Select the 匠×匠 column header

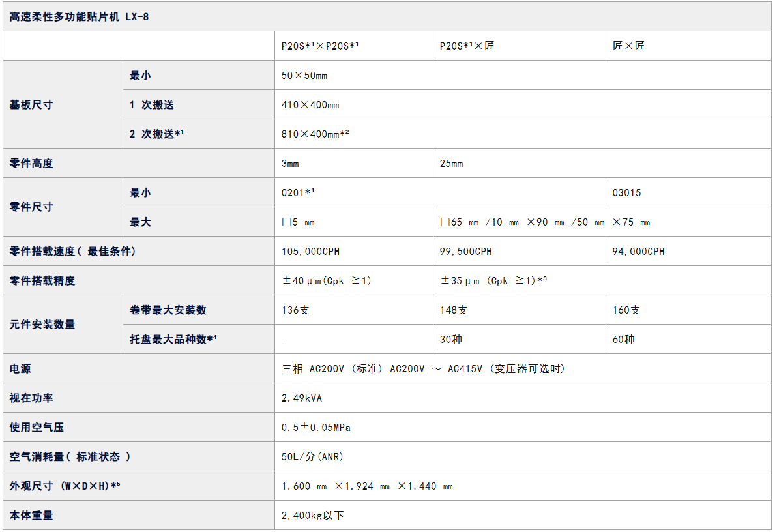(629, 46)
